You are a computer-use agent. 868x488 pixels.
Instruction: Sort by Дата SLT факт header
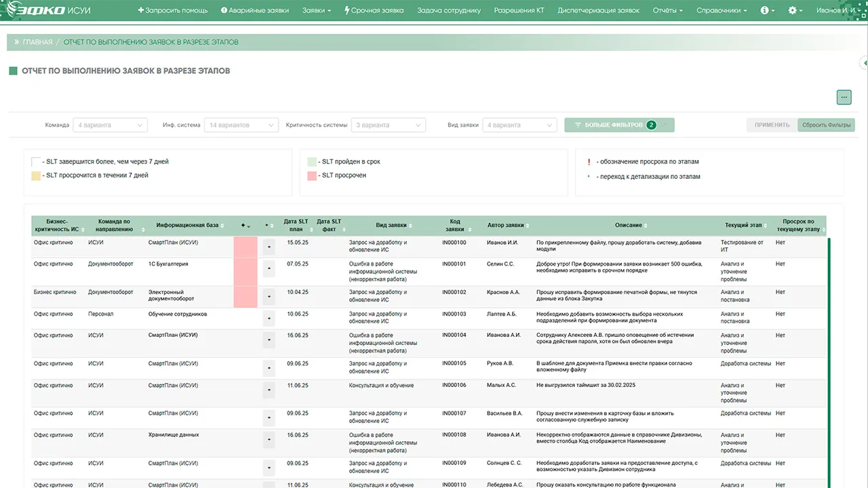point(329,225)
